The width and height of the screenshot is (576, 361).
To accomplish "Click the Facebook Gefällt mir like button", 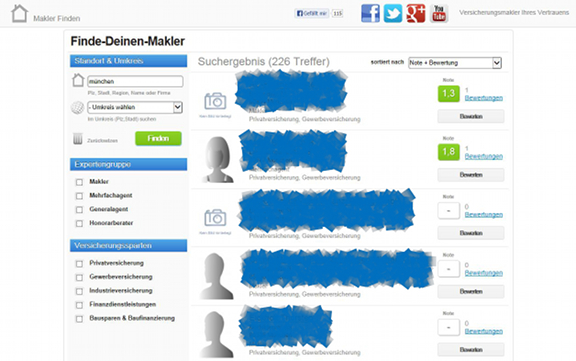I will [x=312, y=13].
